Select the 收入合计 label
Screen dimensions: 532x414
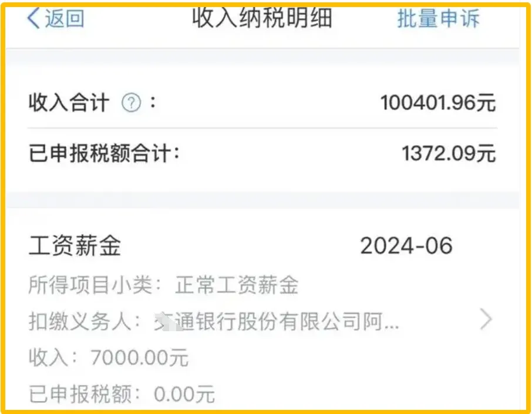(69, 103)
